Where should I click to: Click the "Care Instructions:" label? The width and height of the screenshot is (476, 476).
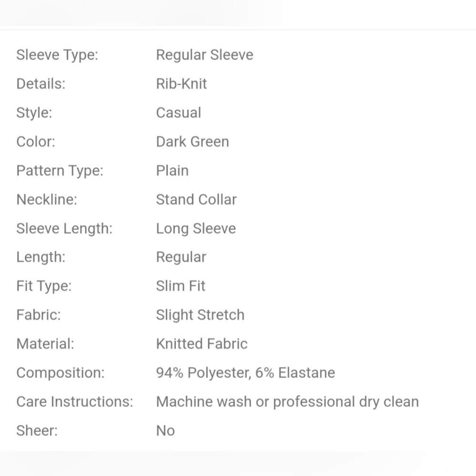(x=75, y=402)
